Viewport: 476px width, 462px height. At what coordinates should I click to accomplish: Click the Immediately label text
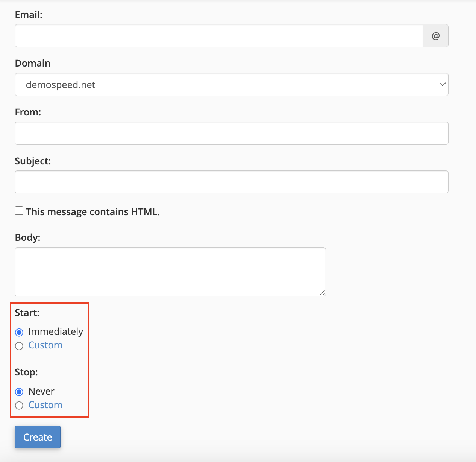(56, 331)
